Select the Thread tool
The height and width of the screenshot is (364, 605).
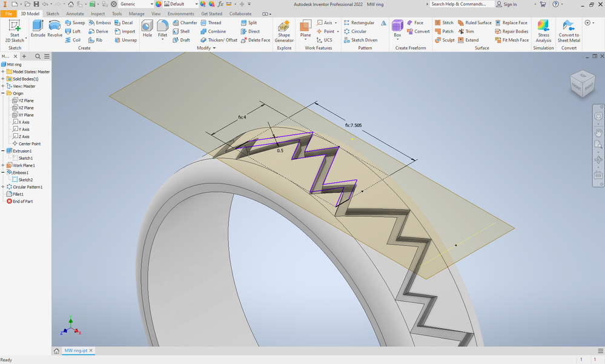(211, 23)
